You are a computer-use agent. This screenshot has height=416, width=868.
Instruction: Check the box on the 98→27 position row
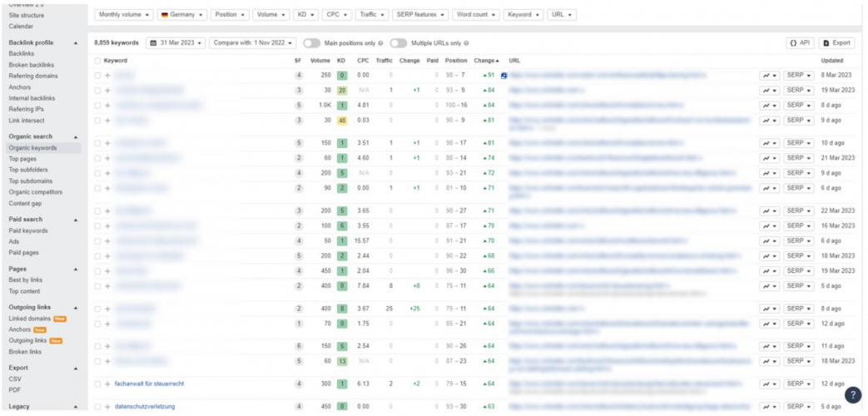pyautogui.click(x=97, y=210)
